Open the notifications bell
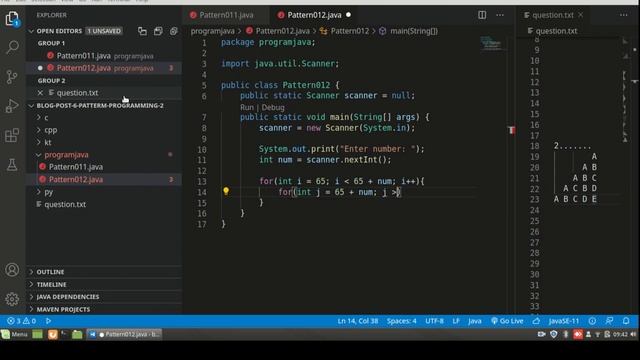 pyautogui.click(x=626, y=321)
